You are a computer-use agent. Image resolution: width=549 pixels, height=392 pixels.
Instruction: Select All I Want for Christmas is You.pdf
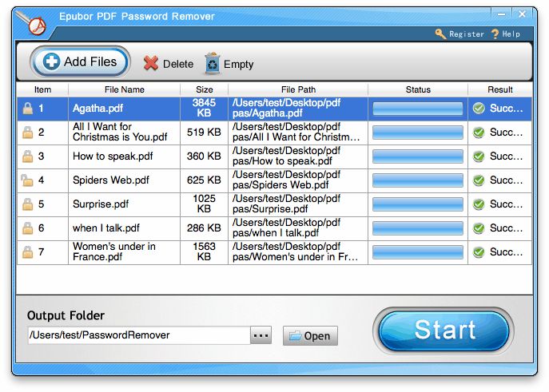(120, 132)
